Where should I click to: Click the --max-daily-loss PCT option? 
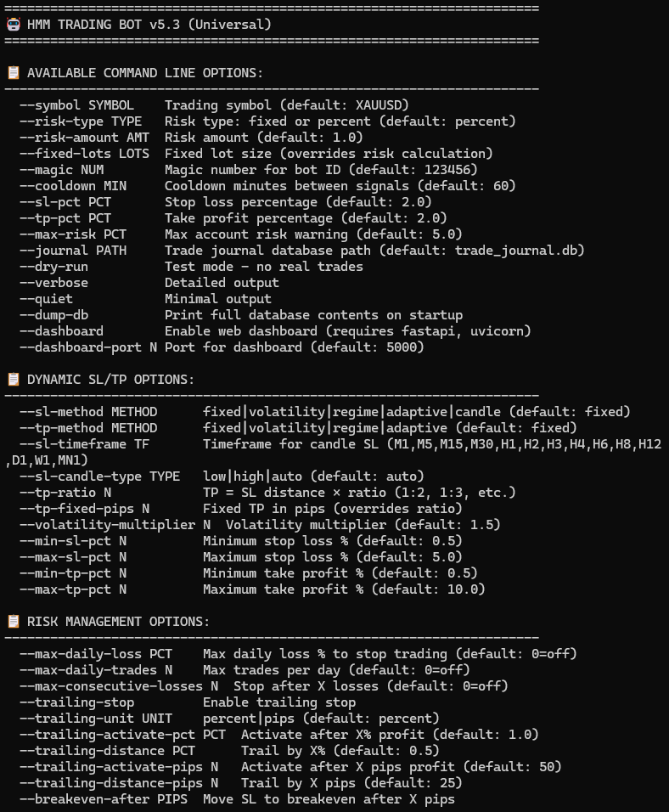point(97,654)
